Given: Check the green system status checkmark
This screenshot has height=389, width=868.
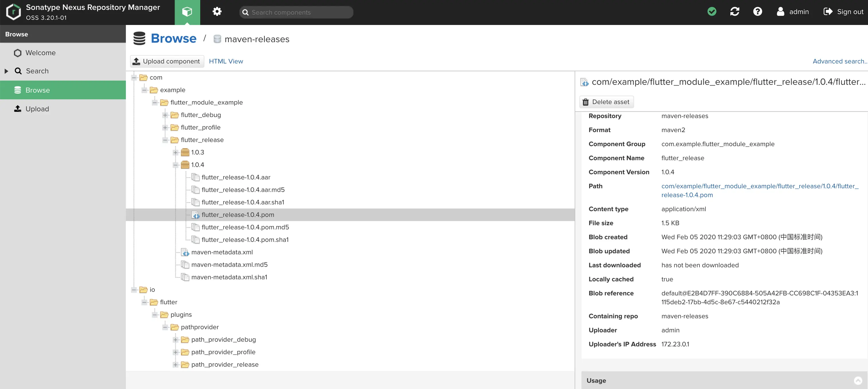Looking at the screenshot, I should (x=712, y=12).
